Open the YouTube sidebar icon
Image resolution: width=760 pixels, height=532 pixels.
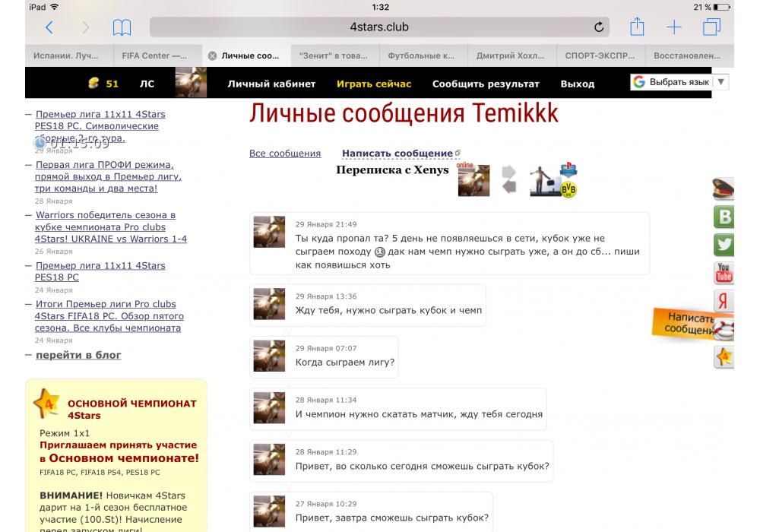click(724, 271)
